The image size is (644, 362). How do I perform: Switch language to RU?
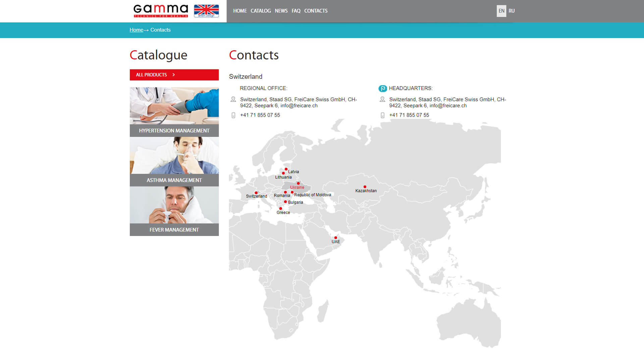[512, 11]
